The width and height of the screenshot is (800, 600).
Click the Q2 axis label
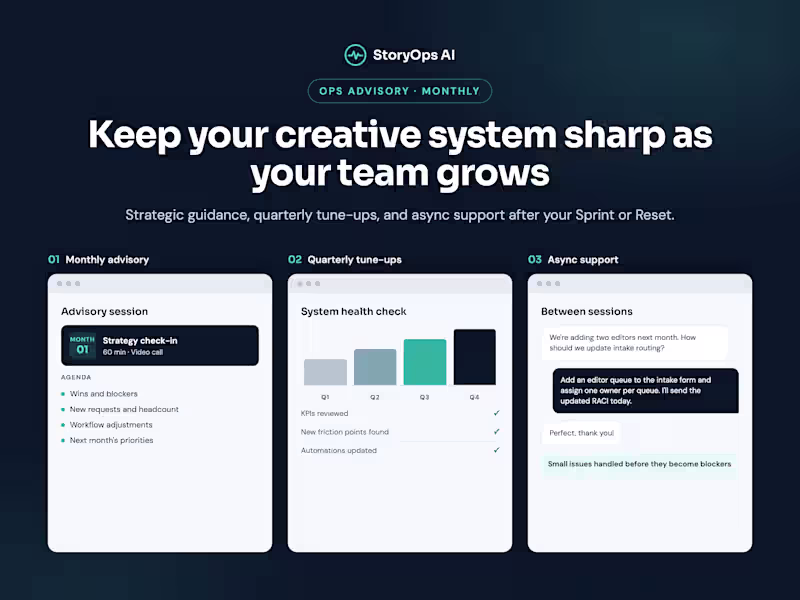pos(375,397)
